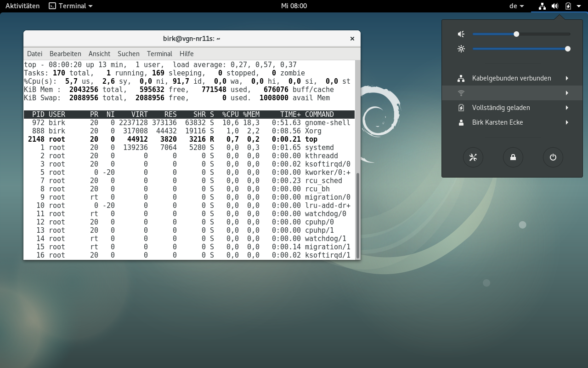Click the migration/1 process row

(189, 247)
